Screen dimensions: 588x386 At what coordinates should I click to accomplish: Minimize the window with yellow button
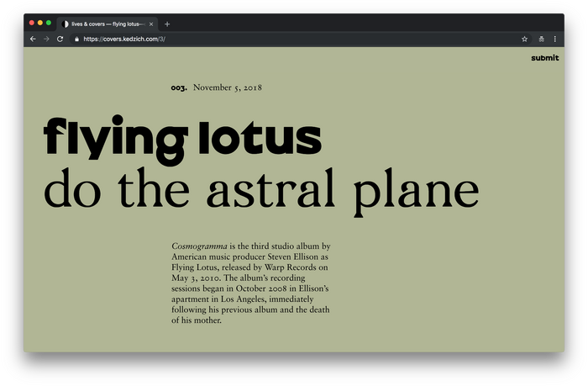40,23
